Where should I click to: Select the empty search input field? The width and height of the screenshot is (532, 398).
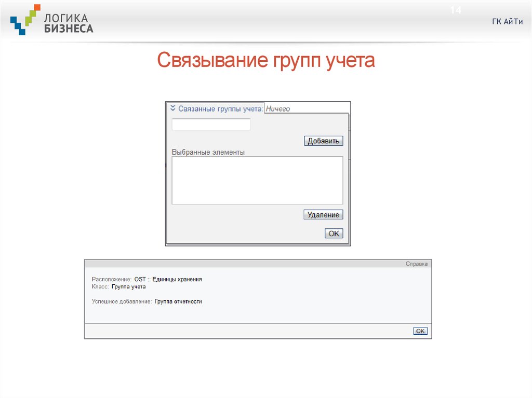coord(210,124)
